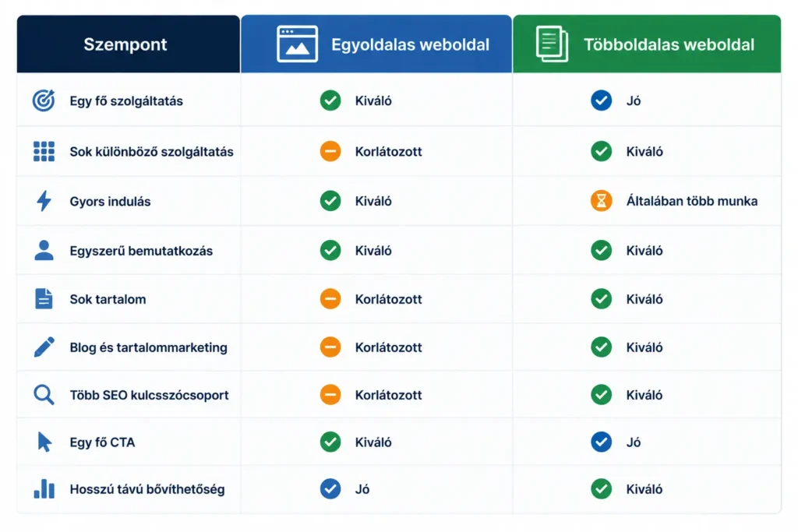798x532 pixels.
Task: Click the cursor arrow icon for Egy fő CTA
Action: tap(44, 442)
